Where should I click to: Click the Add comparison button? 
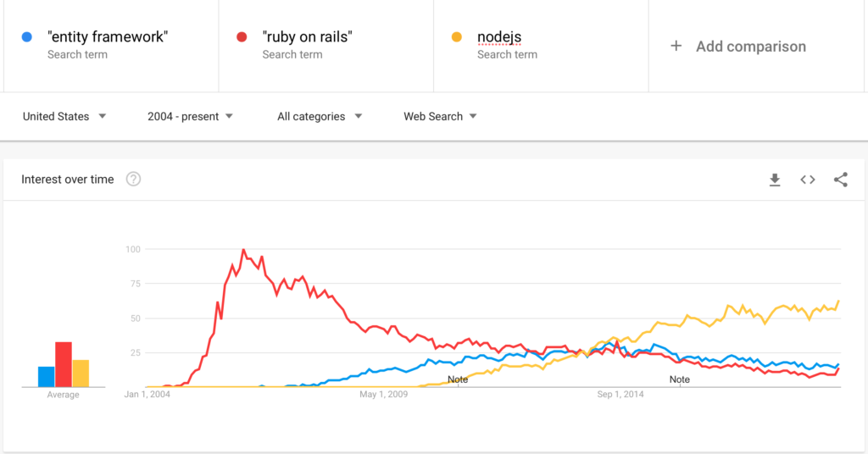tap(738, 47)
